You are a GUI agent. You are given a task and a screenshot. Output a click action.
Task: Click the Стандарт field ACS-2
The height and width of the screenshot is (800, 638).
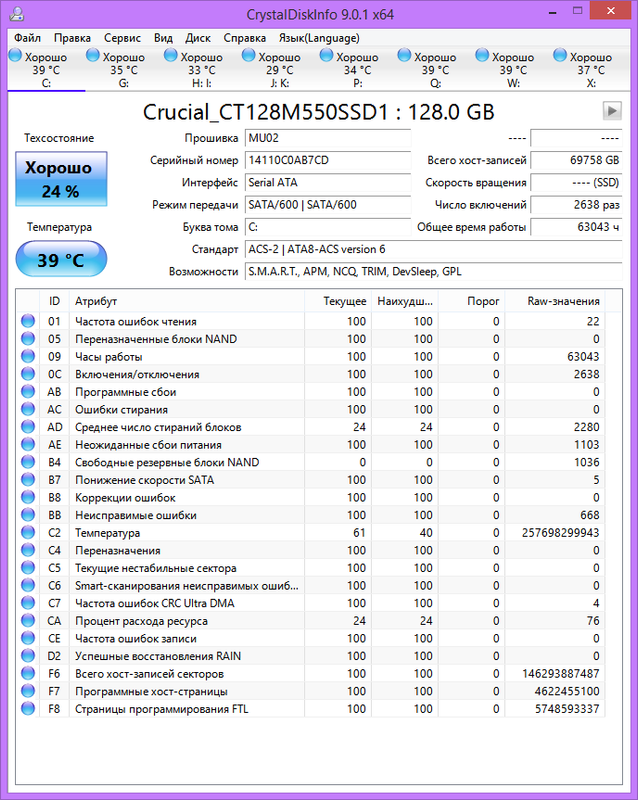[x=433, y=249]
